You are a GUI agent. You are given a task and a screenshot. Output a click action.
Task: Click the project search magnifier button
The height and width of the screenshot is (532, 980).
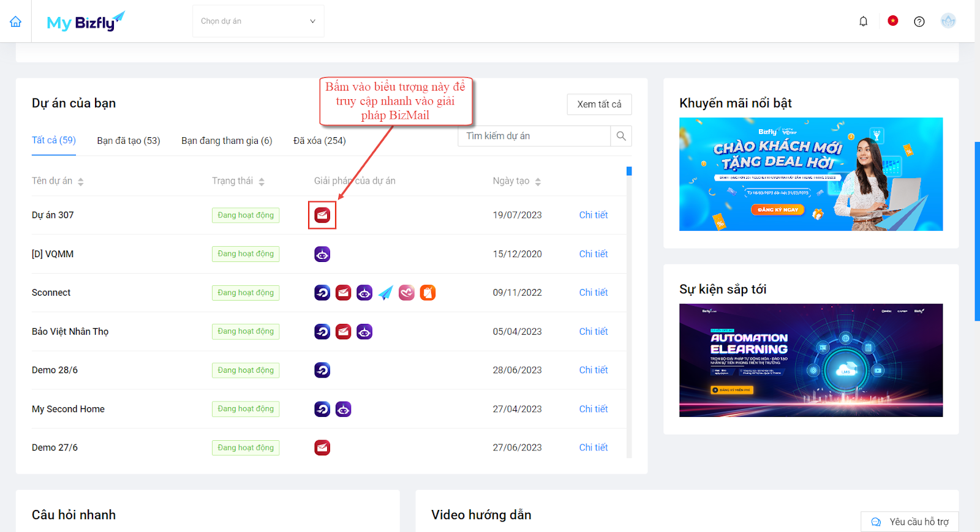click(x=621, y=136)
